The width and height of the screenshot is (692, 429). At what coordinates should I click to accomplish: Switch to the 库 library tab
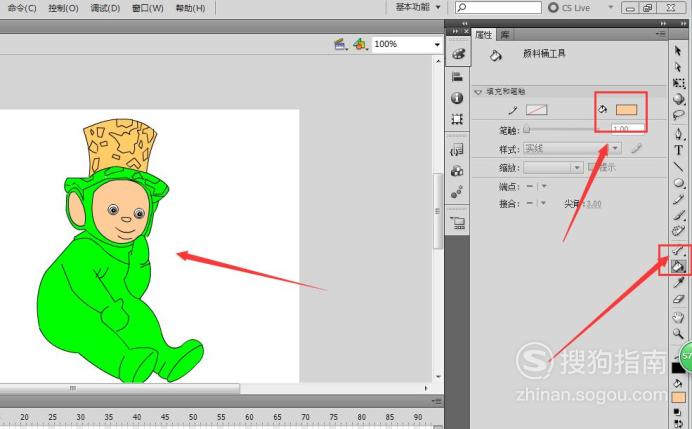[x=505, y=34]
